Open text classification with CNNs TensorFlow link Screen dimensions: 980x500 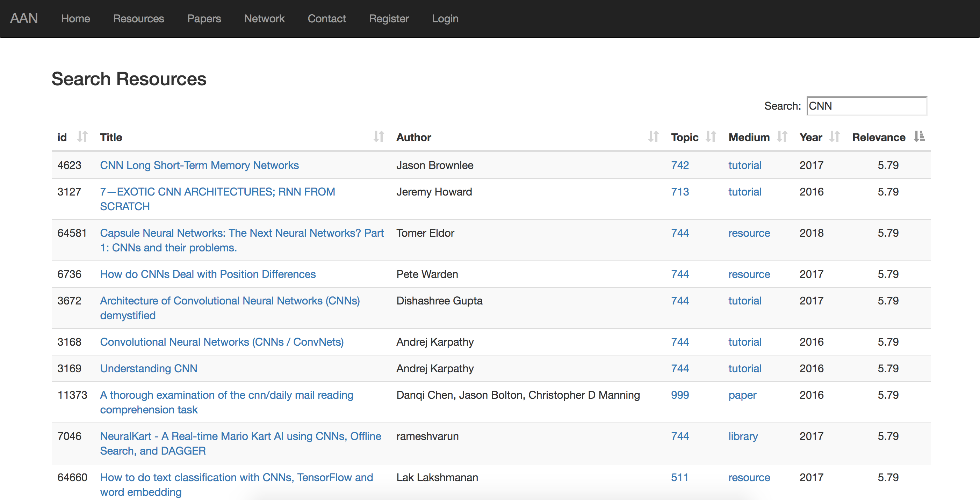[x=237, y=484]
